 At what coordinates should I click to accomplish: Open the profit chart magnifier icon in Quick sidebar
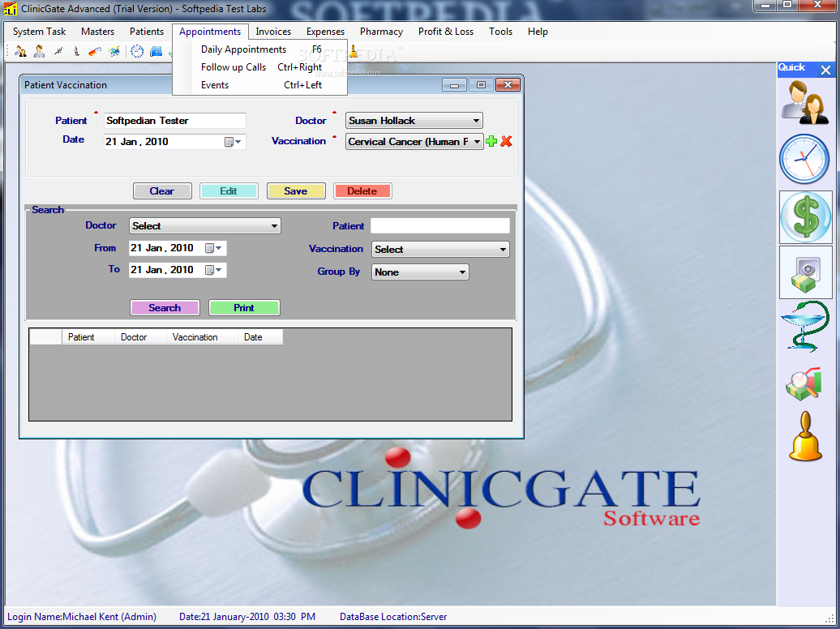804,383
